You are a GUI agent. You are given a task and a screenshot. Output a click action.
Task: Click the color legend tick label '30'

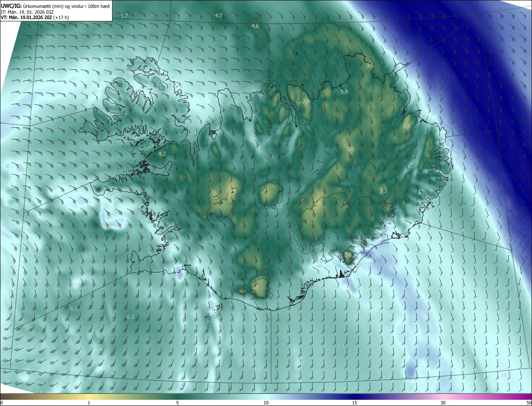tap(443, 403)
